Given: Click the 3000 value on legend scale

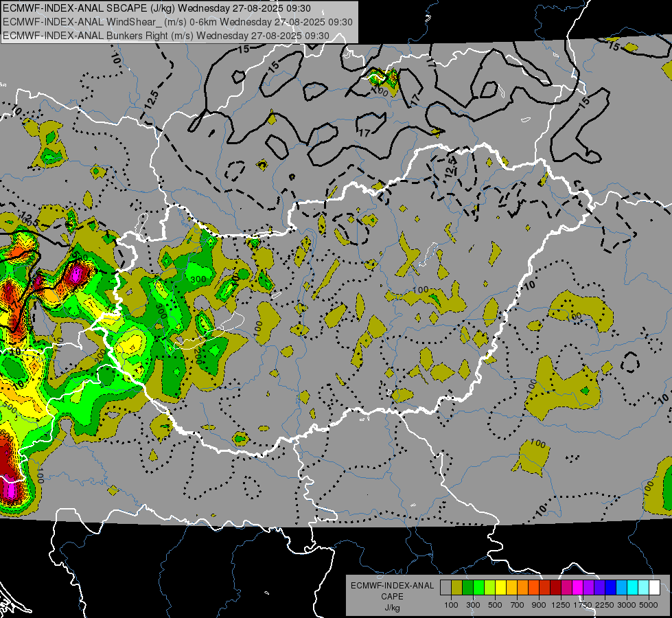Looking at the screenshot, I should [x=627, y=605].
